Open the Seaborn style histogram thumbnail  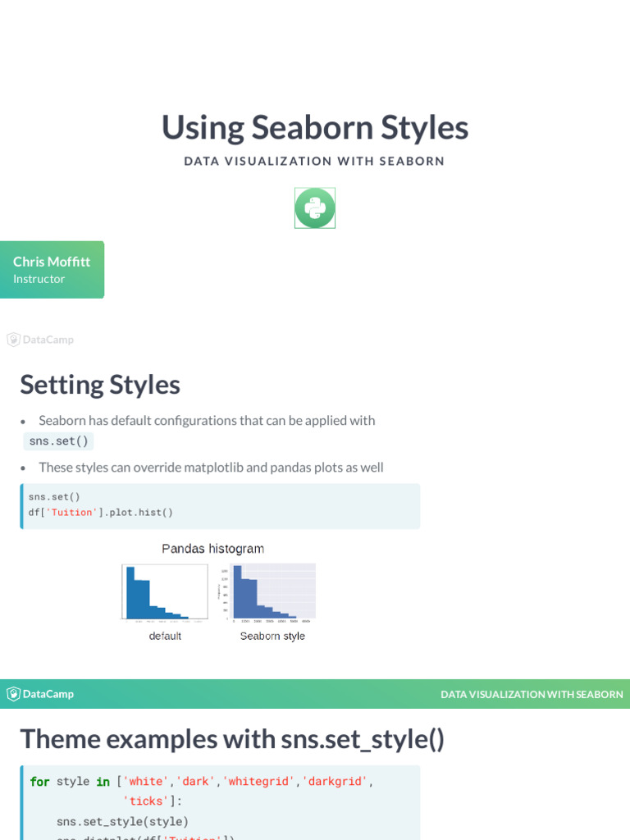pyautogui.click(x=268, y=591)
